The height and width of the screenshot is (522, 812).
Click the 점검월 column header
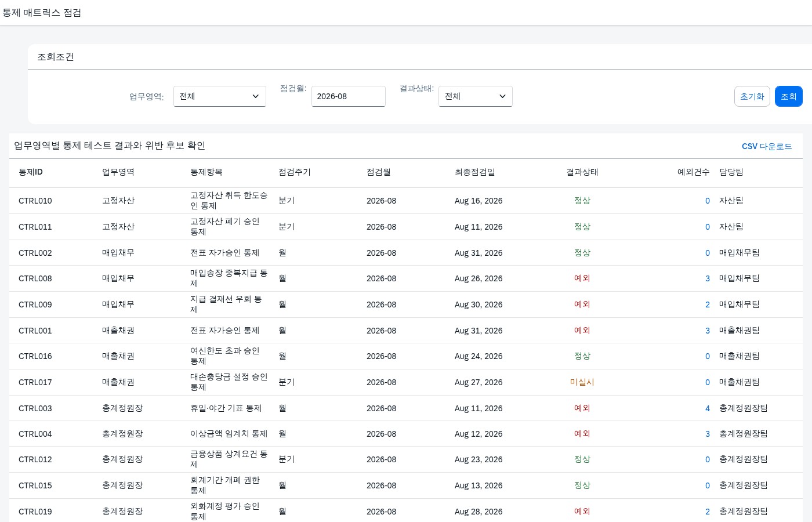click(379, 172)
